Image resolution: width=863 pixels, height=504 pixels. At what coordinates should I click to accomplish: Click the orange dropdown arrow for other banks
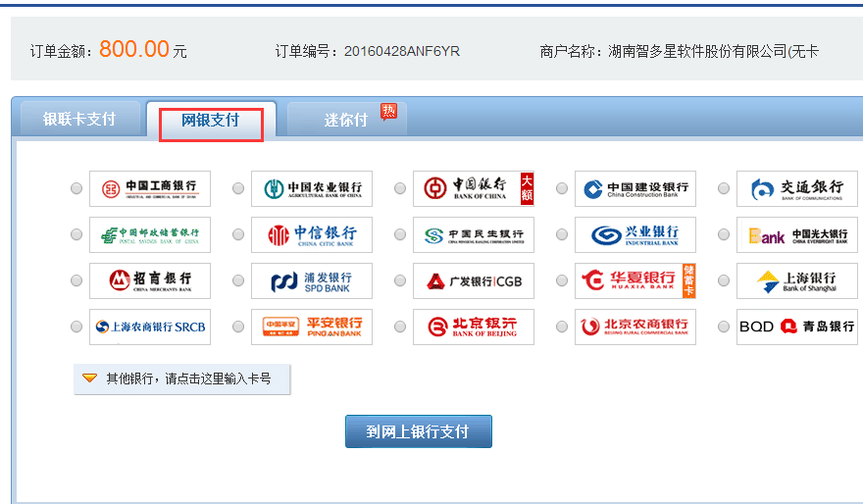(90, 378)
